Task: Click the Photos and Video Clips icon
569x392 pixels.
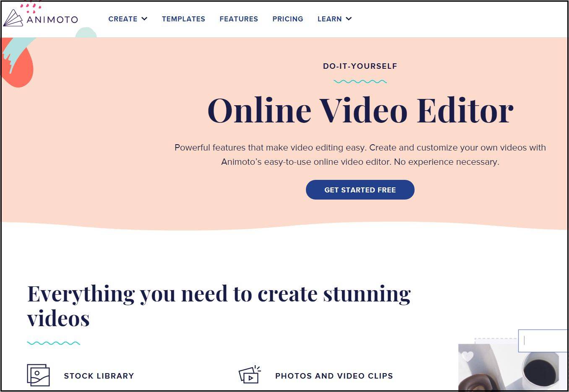Action: 250,375
